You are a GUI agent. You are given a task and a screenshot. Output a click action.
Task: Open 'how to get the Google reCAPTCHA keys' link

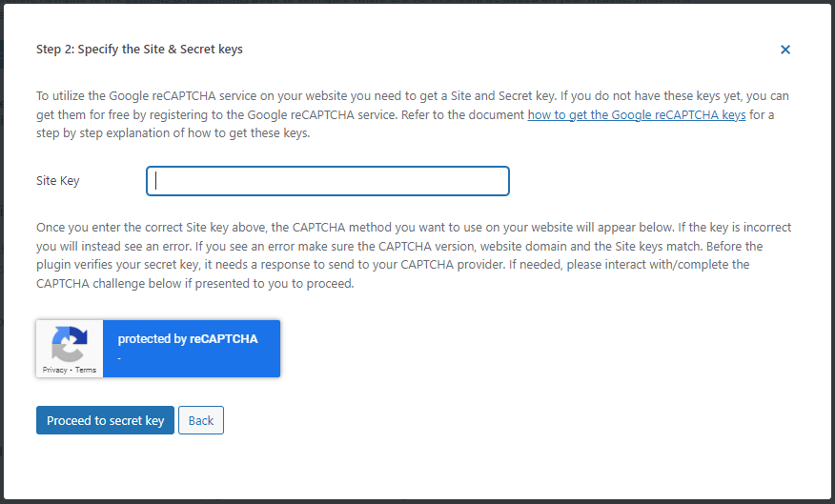637,115
